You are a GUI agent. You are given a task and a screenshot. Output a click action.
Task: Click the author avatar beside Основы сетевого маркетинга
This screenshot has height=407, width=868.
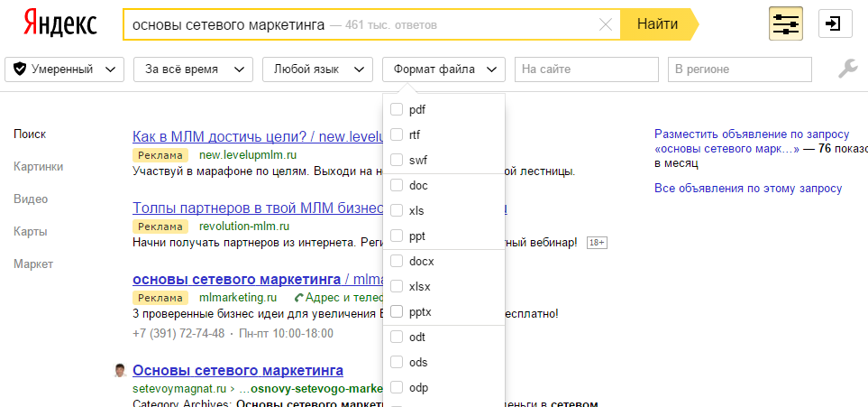(120, 370)
